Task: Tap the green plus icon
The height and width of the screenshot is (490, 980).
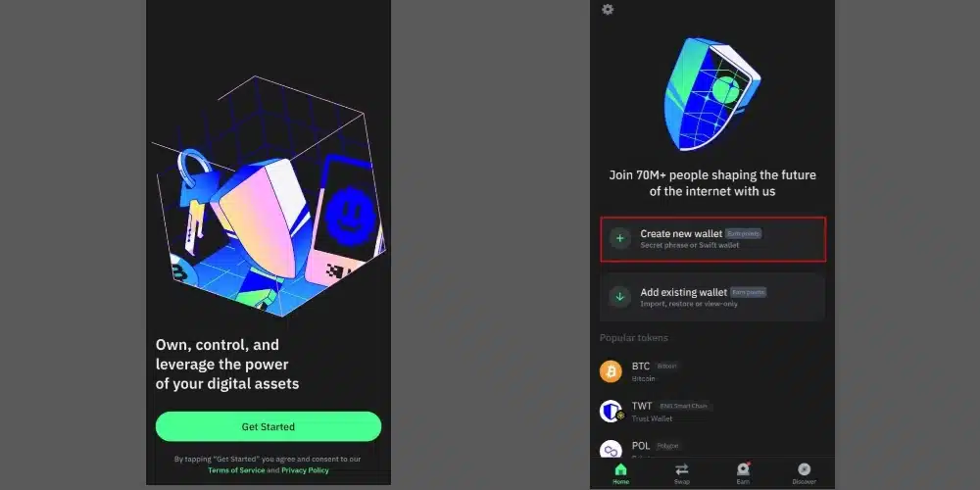Action: click(620, 238)
